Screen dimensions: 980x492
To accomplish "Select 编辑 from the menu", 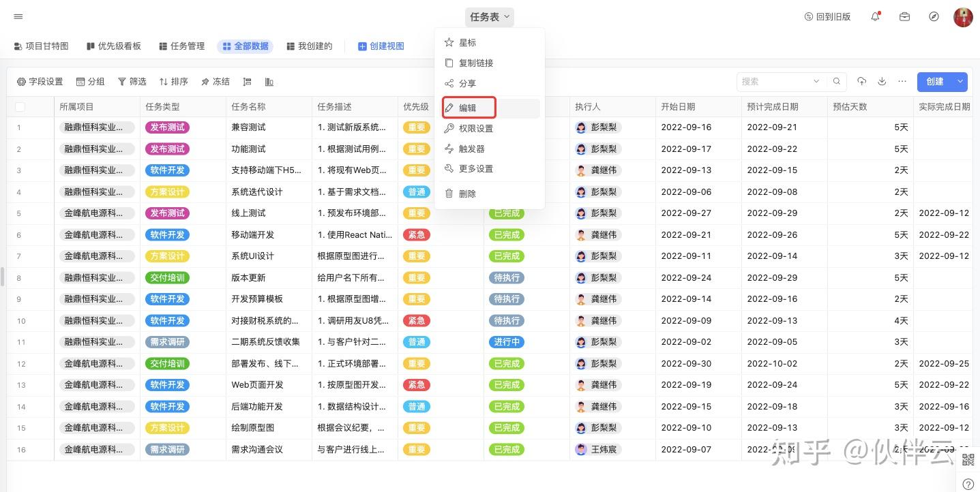I will click(490, 108).
